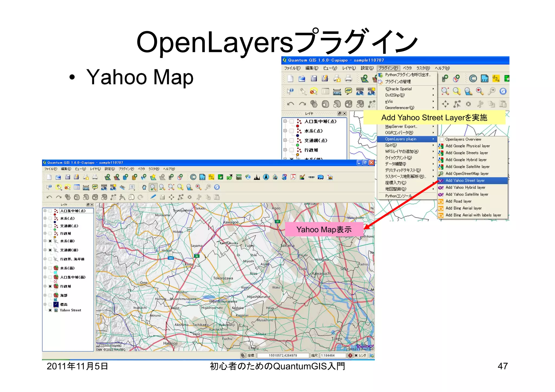The width and height of the screenshot is (555, 392).
Task: Toggle editing pencil icon in front window
Action: click(153, 197)
